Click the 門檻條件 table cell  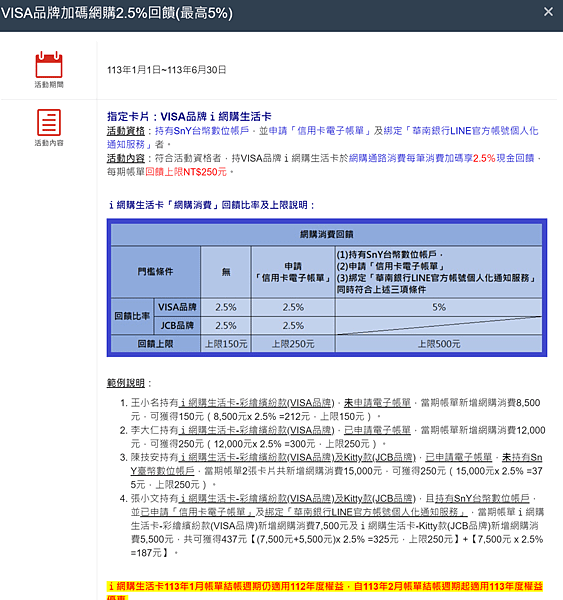tap(155, 272)
